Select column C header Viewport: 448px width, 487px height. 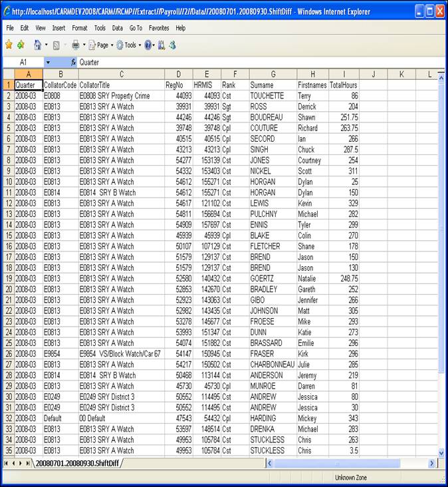[x=121, y=74]
